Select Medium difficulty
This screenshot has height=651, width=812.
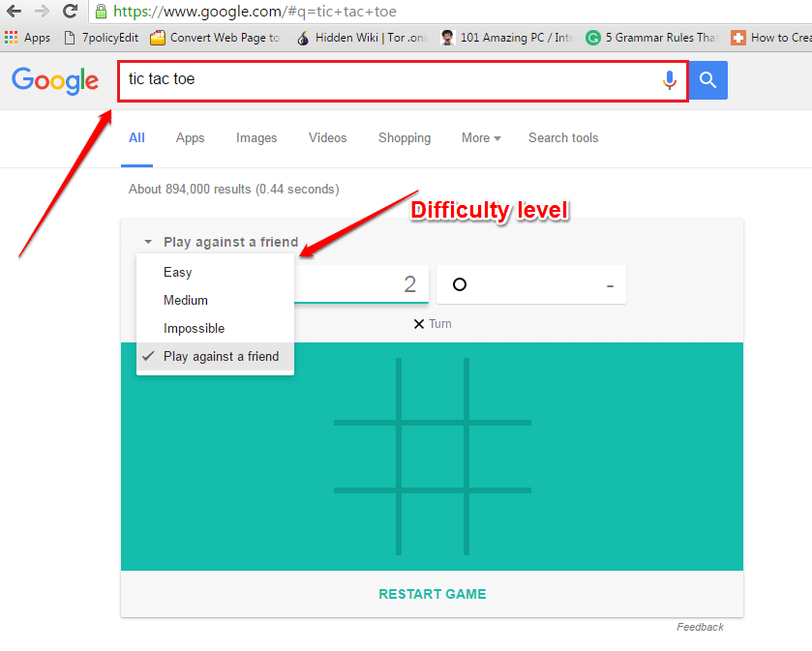216,300
